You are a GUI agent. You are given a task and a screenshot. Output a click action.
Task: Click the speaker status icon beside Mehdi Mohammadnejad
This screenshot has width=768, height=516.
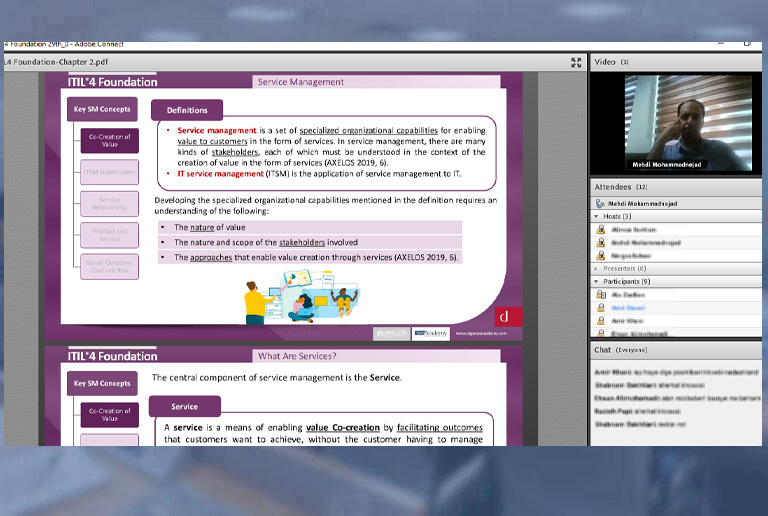[x=600, y=203]
